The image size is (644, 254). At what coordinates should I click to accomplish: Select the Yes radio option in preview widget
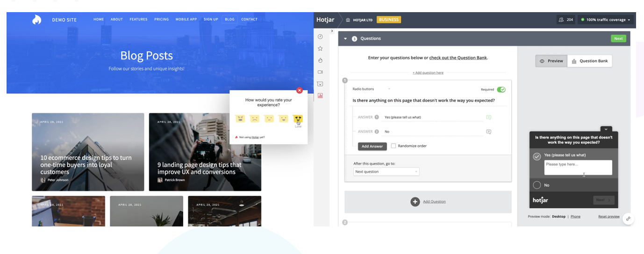(x=537, y=156)
